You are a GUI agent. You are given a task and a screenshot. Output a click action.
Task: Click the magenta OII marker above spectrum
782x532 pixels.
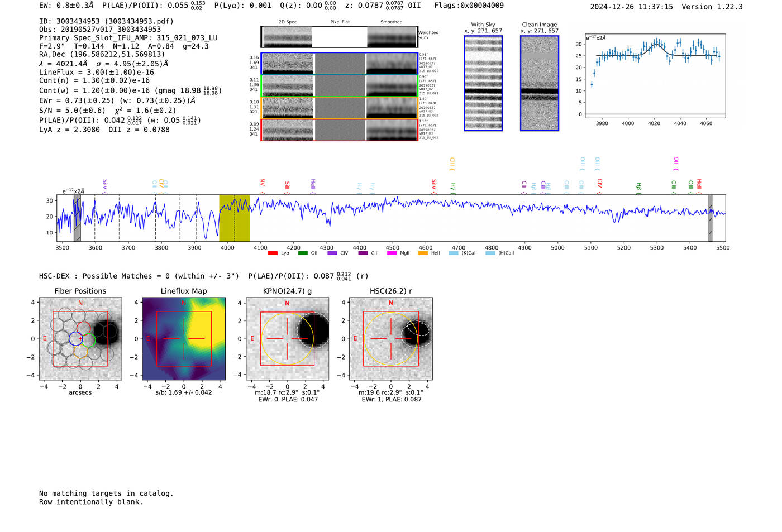coord(676,164)
